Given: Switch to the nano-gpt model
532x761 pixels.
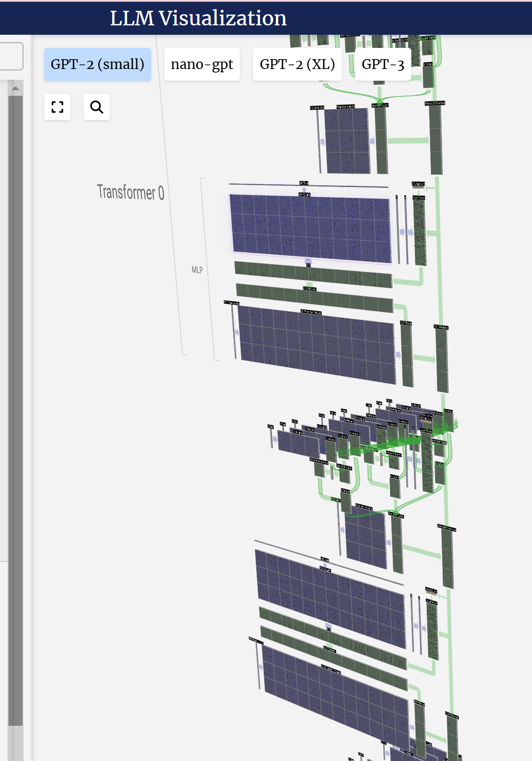Looking at the screenshot, I should pos(202,64).
